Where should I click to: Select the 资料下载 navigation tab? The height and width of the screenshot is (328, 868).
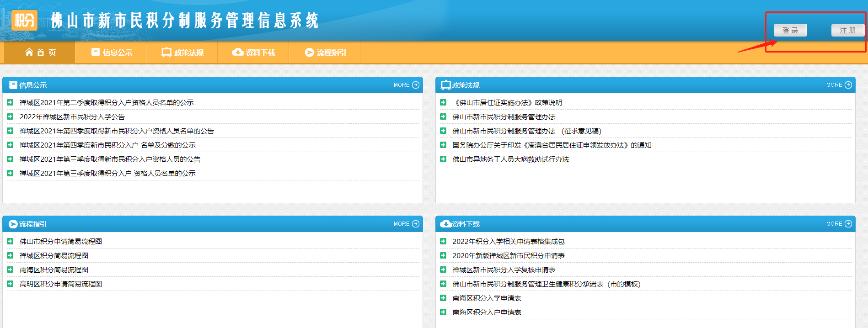click(x=254, y=53)
